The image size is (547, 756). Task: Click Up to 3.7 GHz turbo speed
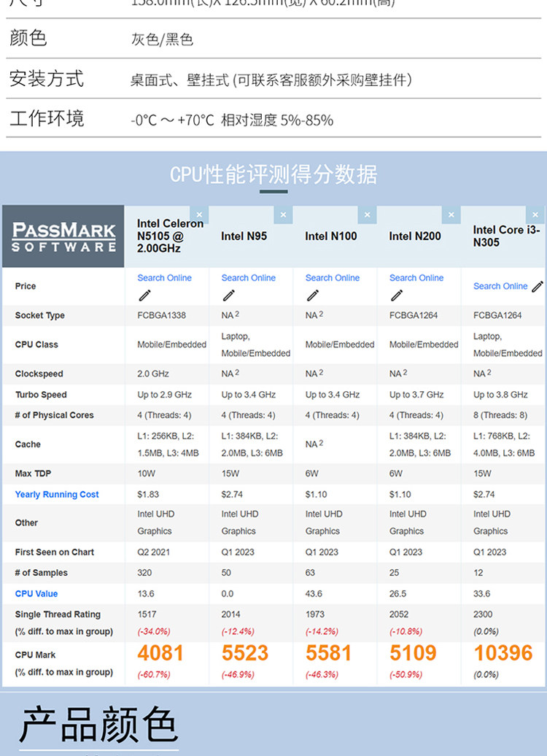416,394
